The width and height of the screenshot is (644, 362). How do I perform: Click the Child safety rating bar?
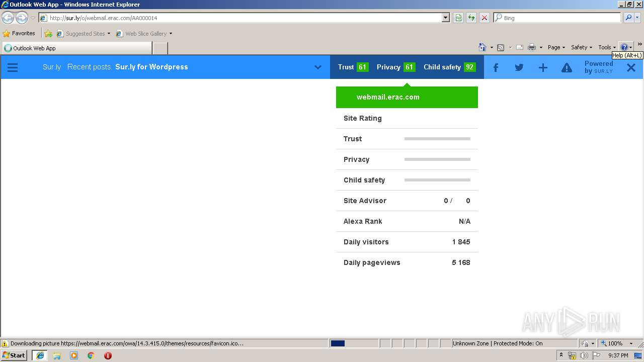pos(437,180)
